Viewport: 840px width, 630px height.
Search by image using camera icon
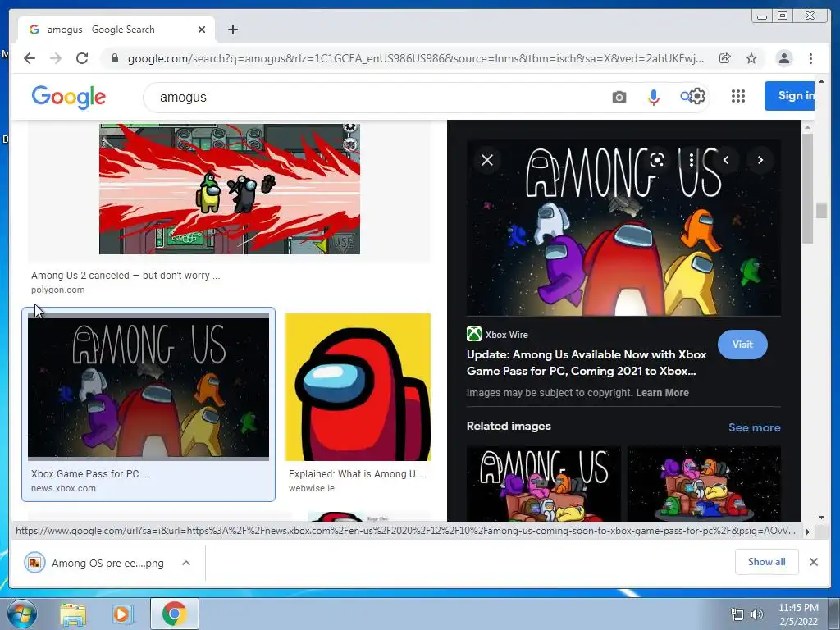pyautogui.click(x=619, y=97)
